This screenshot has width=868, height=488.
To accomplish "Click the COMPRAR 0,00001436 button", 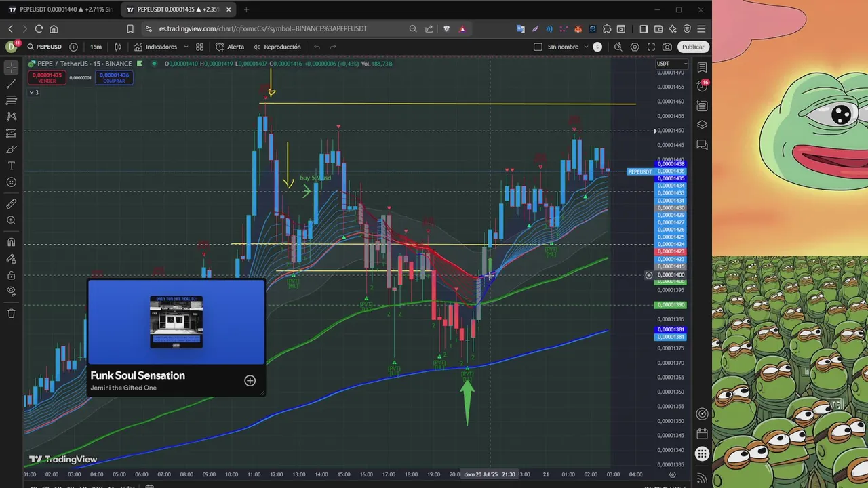I will (x=114, y=78).
